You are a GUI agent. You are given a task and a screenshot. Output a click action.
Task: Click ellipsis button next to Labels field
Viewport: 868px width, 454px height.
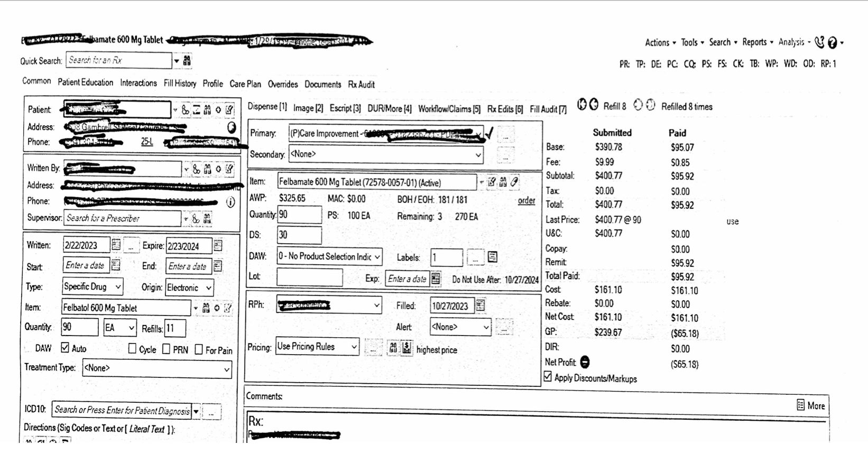point(475,257)
